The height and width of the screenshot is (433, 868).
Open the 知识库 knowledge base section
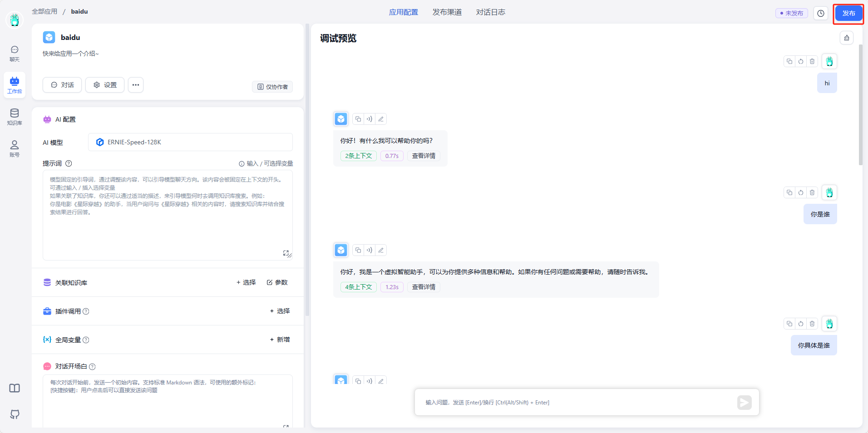(x=15, y=117)
